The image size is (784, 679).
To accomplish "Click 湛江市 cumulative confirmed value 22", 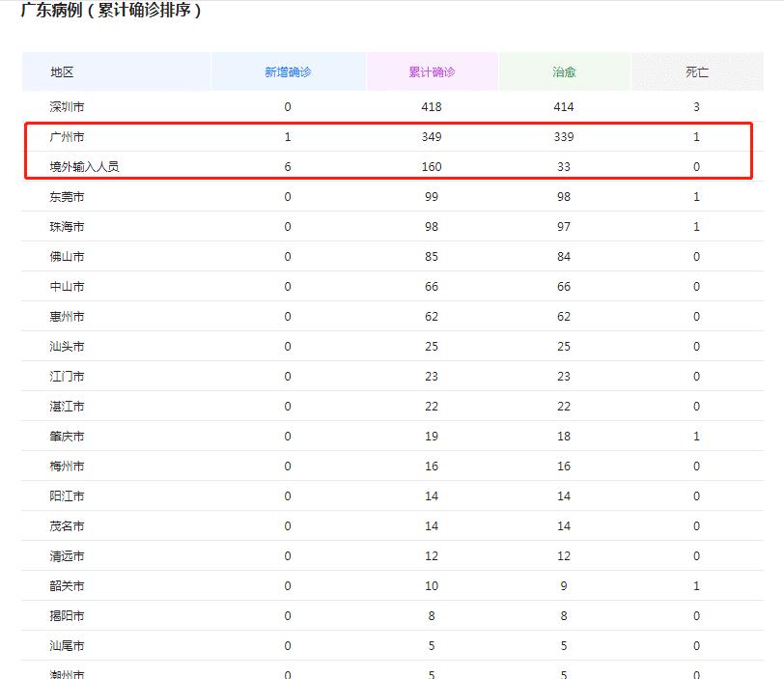I will coord(432,407).
